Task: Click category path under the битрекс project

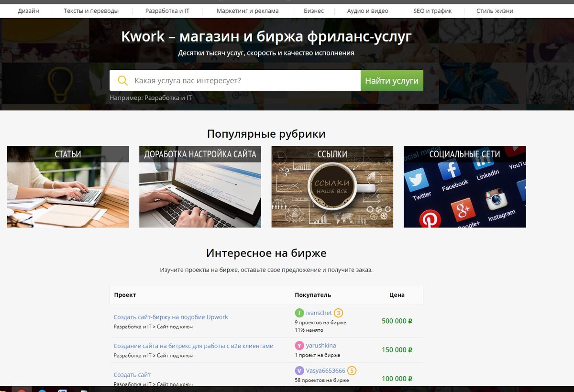Action: point(153,356)
